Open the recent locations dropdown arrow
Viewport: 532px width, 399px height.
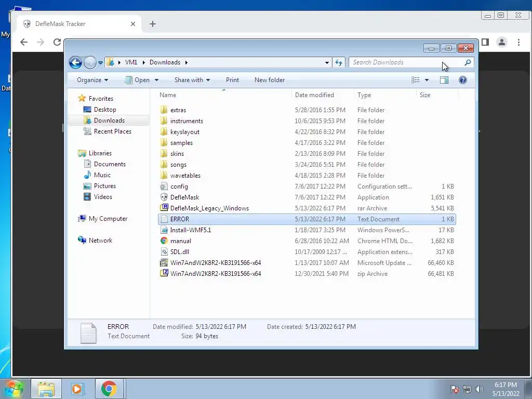100,63
